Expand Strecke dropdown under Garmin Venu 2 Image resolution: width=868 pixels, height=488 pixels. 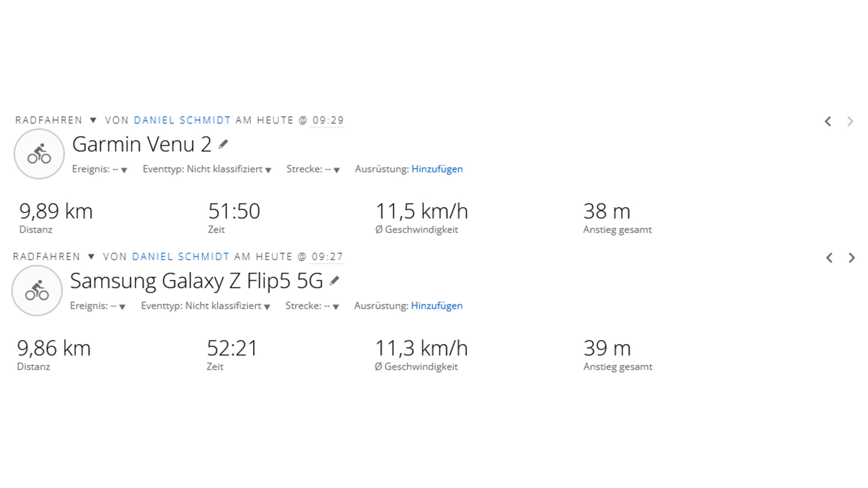pyautogui.click(x=336, y=170)
